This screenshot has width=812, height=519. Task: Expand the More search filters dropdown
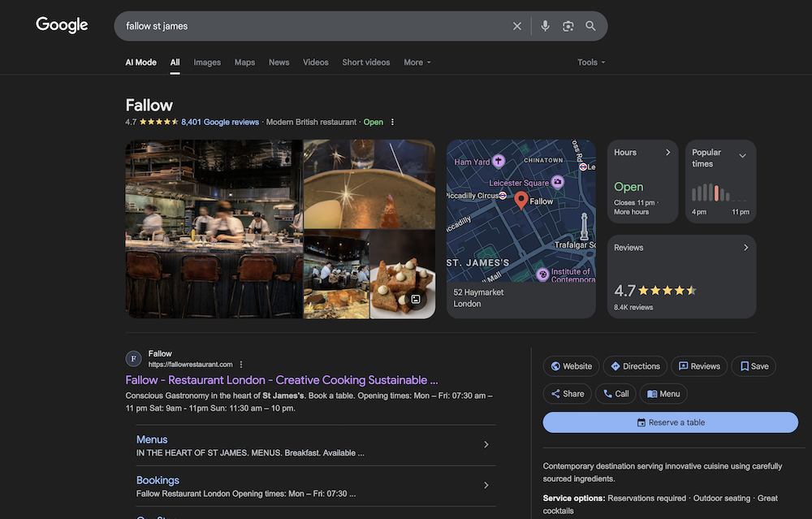417,63
